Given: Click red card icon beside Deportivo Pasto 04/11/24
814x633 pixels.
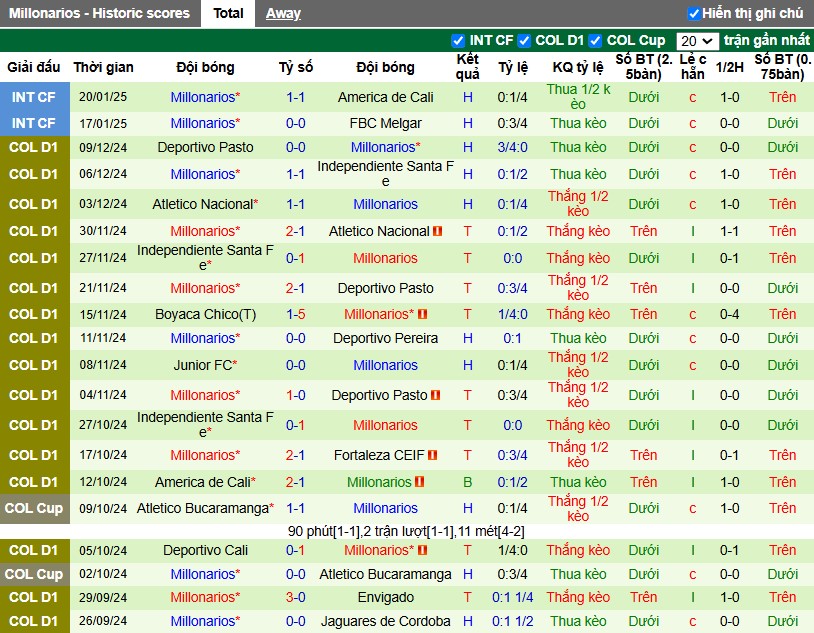Looking at the screenshot, I should (436, 395).
